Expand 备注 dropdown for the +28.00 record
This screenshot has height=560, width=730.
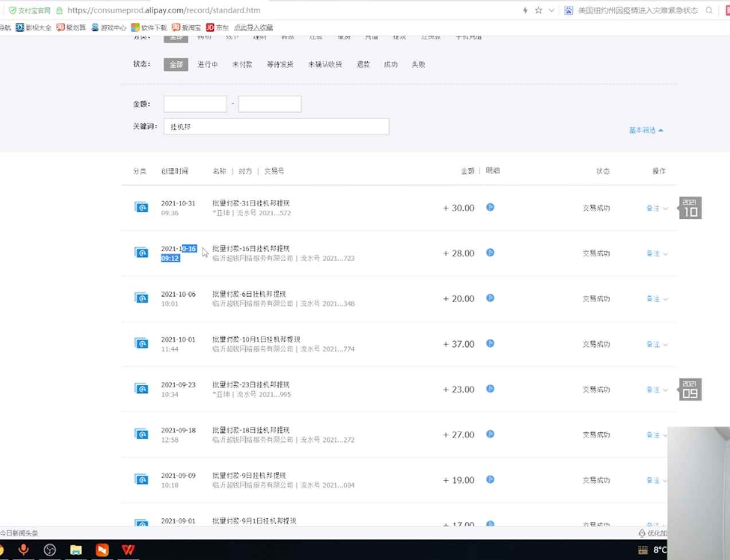point(657,253)
